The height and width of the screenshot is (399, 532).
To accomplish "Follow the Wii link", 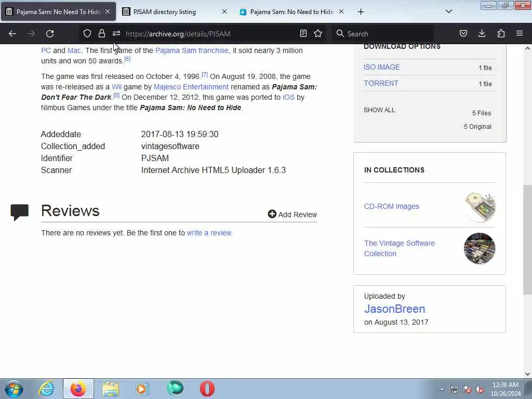I will click(x=116, y=87).
